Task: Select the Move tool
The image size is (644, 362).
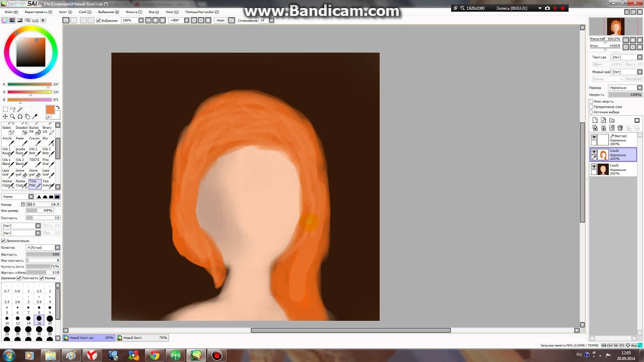Action: 5,117
